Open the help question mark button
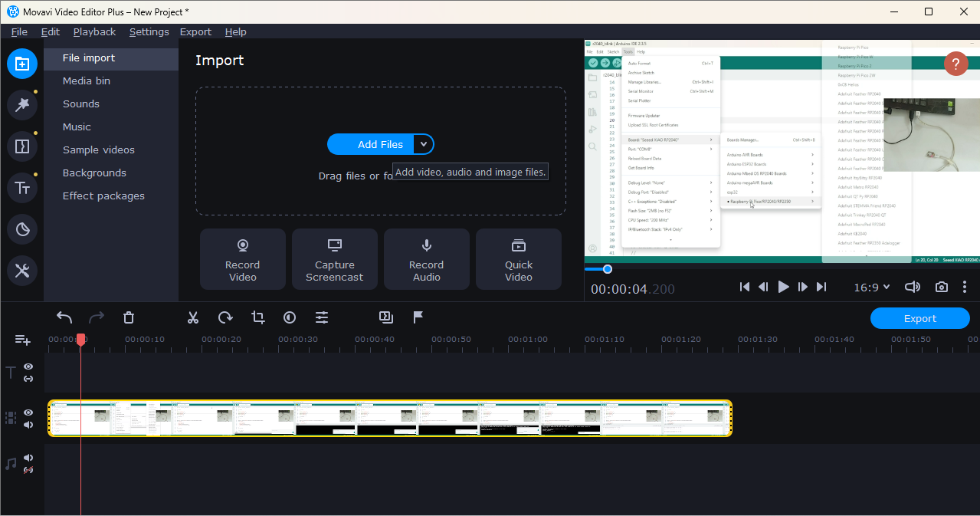 955,64
